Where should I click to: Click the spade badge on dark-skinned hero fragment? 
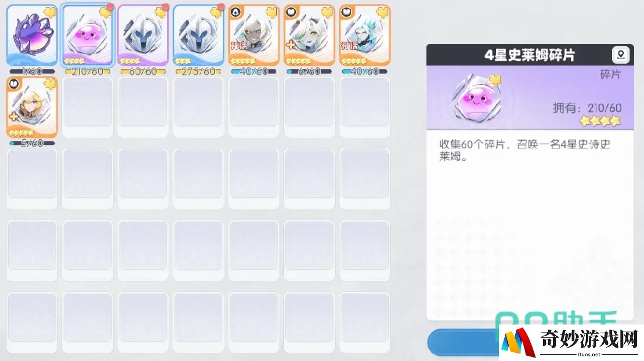[x=236, y=12]
